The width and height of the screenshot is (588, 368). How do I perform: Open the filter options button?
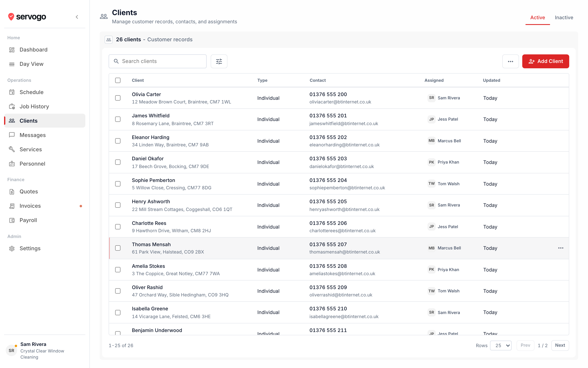[219, 61]
